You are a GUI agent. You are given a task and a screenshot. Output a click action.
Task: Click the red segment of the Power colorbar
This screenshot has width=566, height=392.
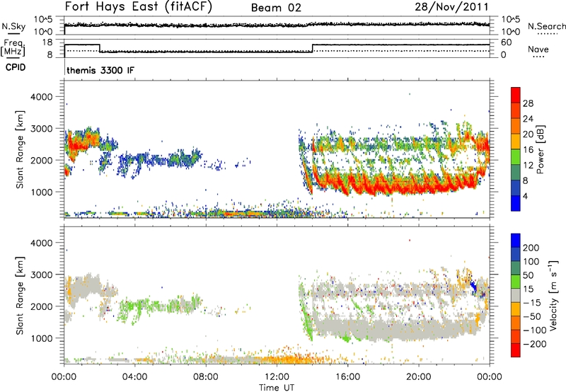(x=516, y=96)
